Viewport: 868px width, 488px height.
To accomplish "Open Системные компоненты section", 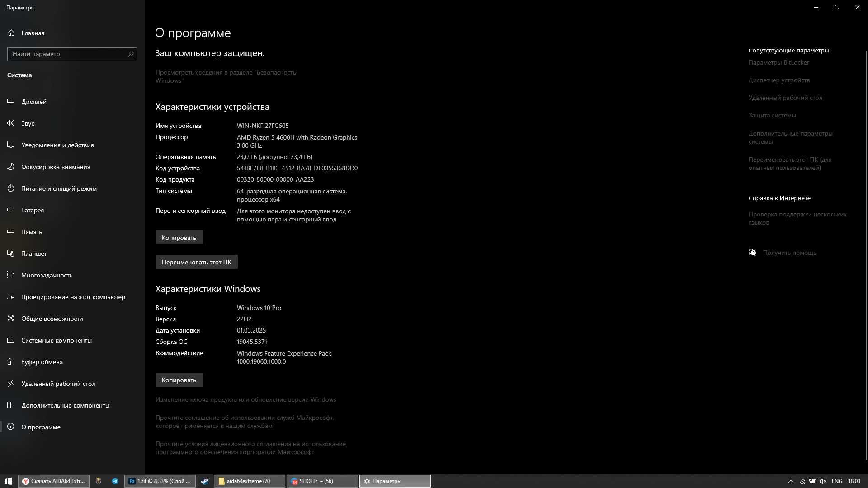I will point(72,340).
